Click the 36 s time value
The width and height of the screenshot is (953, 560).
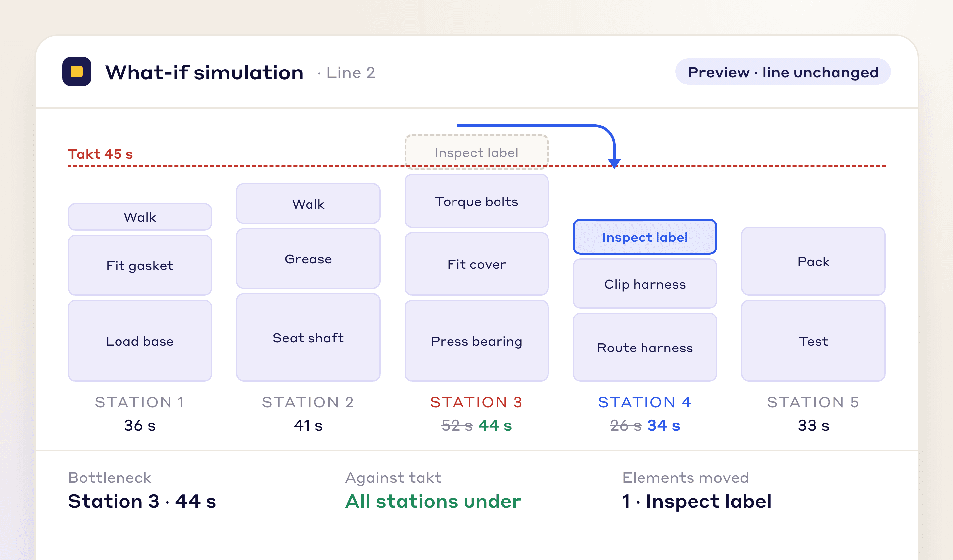point(140,425)
